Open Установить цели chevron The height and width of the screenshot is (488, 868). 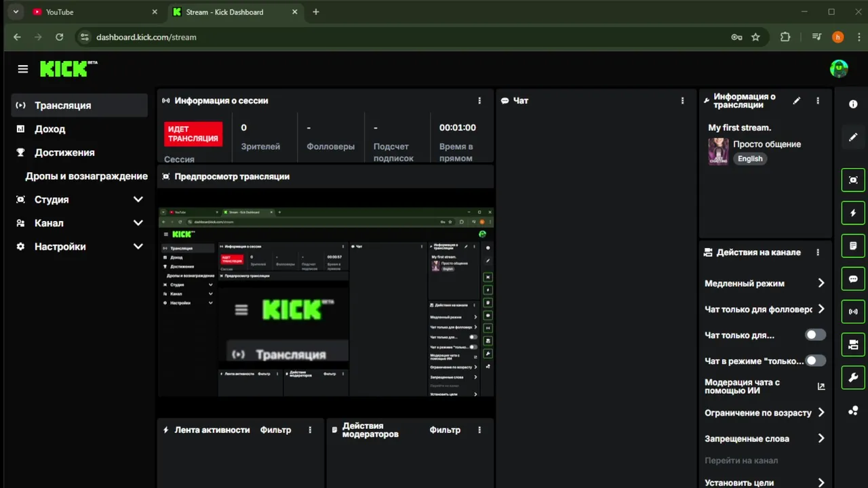(x=821, y=483)
